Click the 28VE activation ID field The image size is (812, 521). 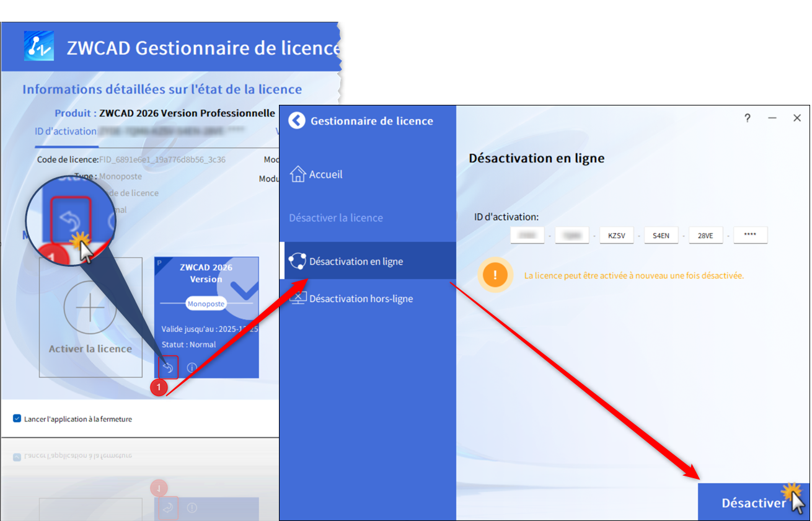pos(705,236)
